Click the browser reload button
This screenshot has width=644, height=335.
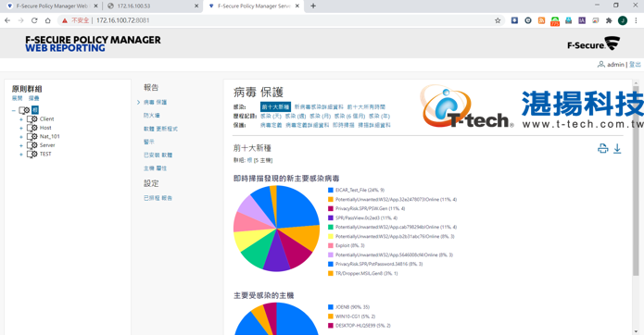coord(34,20)
